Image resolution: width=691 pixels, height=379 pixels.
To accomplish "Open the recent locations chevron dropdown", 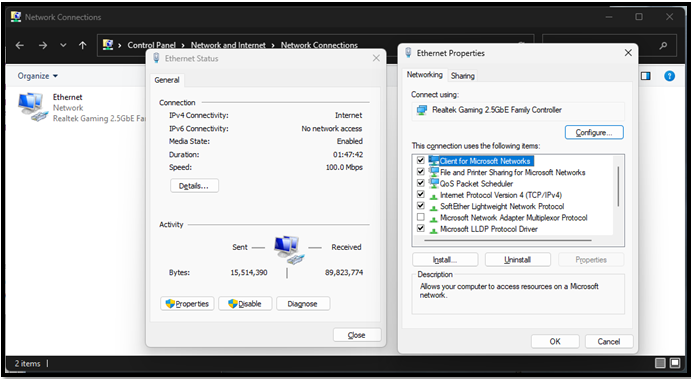I will tap(63, 45).
